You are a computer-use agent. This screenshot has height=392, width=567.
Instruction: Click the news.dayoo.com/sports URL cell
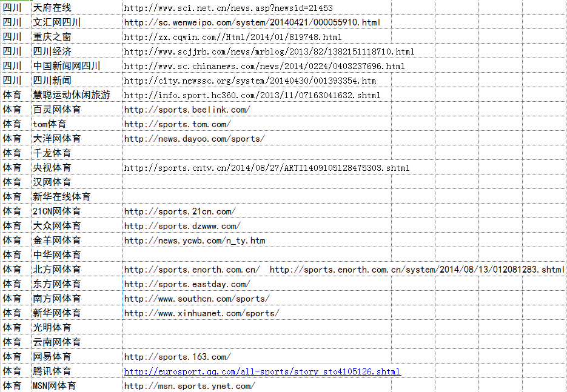click(x=257, y=138)
